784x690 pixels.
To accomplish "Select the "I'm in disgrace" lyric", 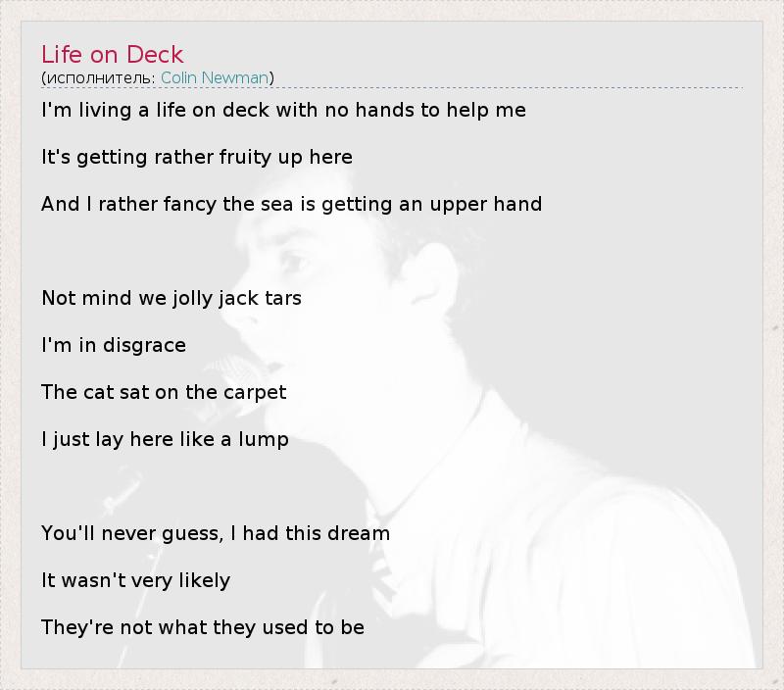I will click(113, 345).
